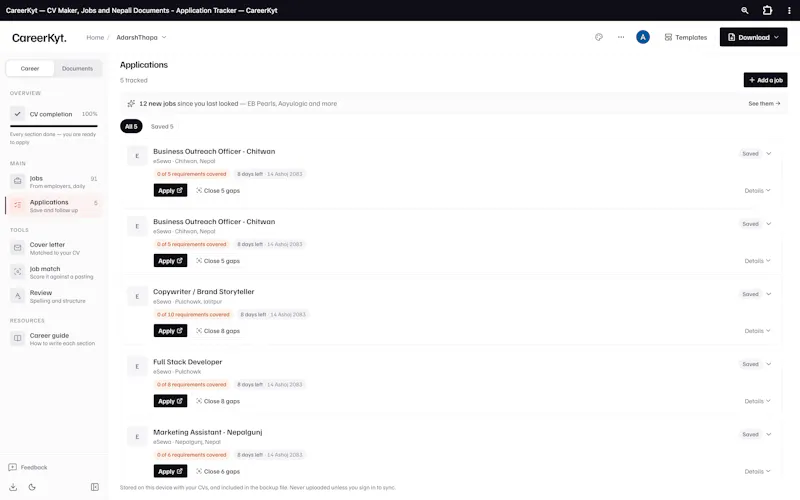Click the sparkle icon in new jobs banner
The width and height of the screenshot is (800, 500).
coord(131,104)
